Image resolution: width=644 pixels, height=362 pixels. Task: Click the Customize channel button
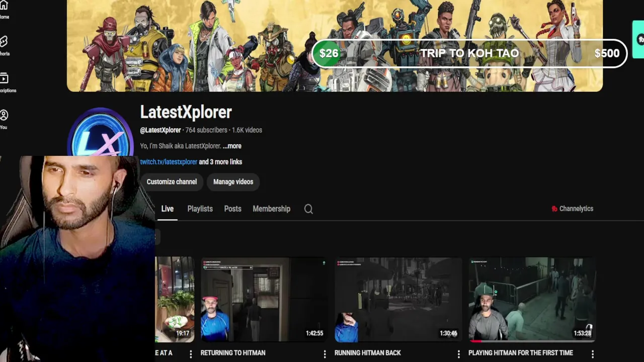172,182
